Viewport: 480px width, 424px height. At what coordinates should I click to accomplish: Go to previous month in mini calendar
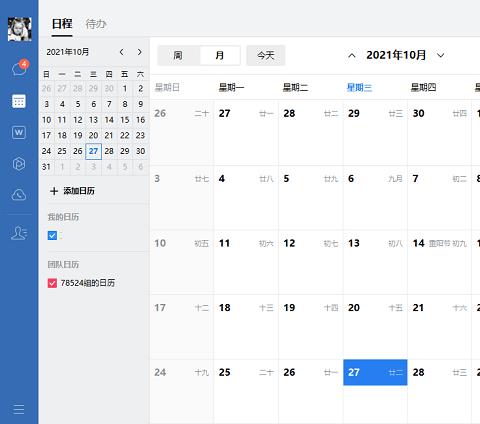[x=122, y=52]
